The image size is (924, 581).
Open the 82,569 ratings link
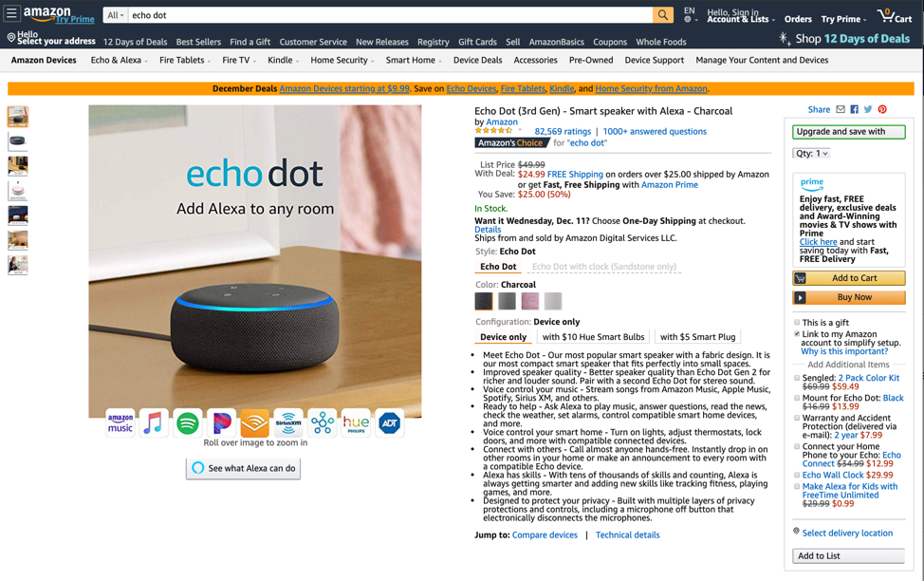(x=563, y=132)
